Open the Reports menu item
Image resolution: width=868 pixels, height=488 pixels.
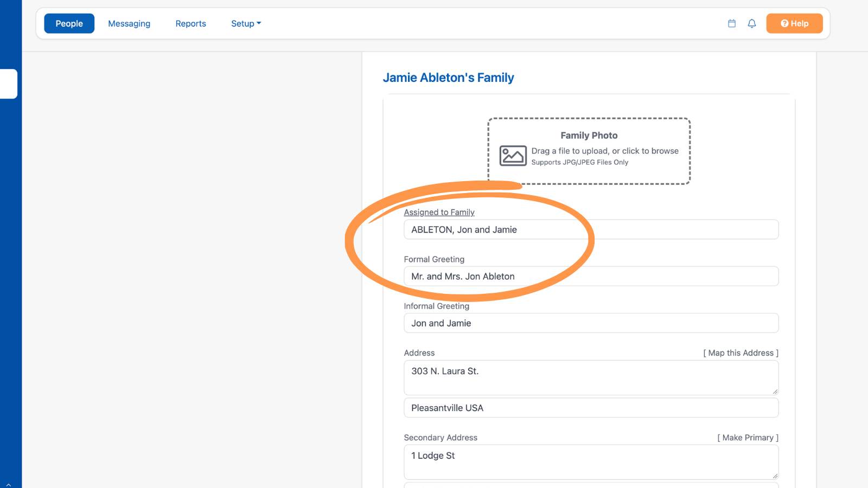(x=190, y=23)
